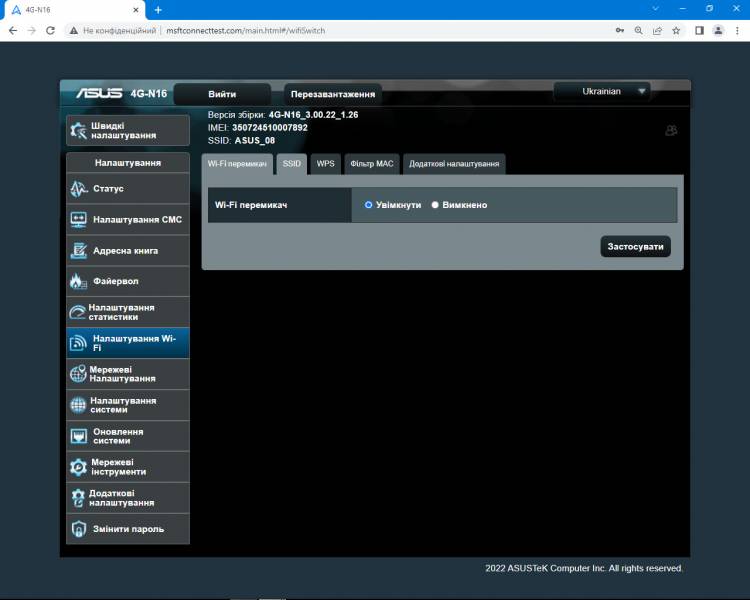Open Chrome three-dot menu
Screen dimensions: 750x600
pos(737,31)
